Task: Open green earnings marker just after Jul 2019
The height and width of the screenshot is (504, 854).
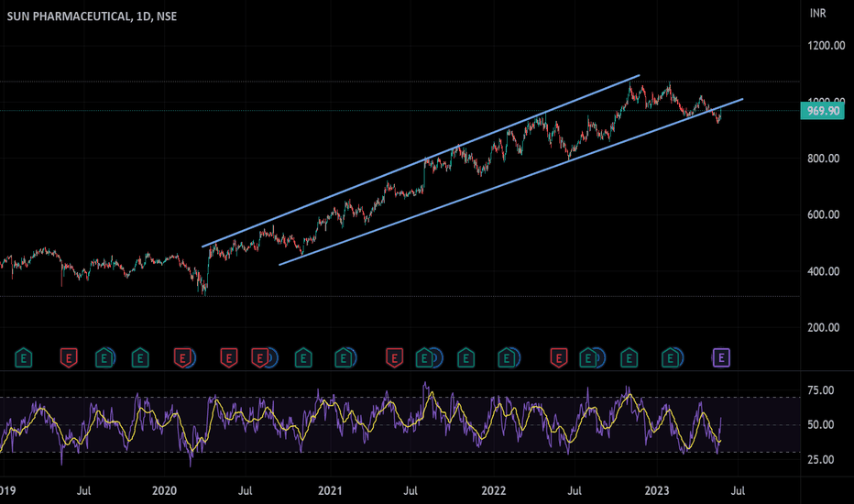Action: pyautogui.click(x=104, y=358)
